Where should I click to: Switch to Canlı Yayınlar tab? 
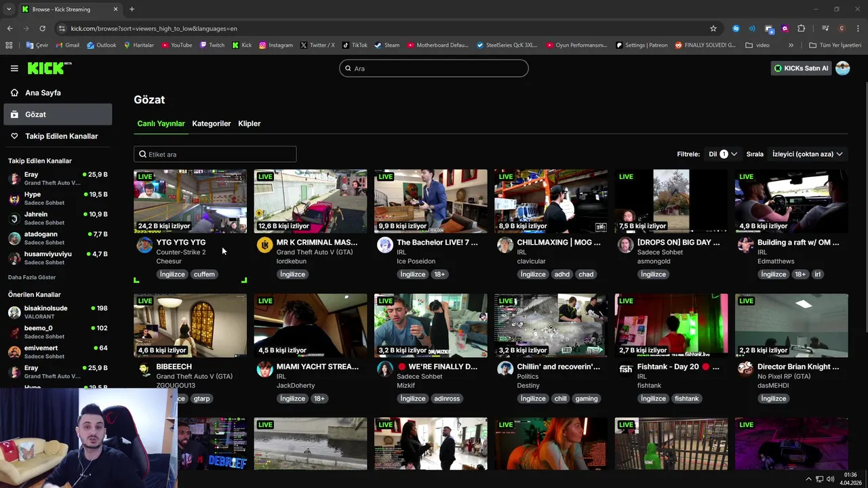point(161,123)
